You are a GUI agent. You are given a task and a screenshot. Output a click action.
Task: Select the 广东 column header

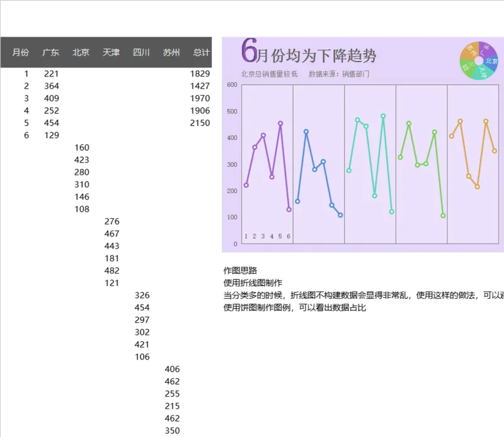pyautogui.click(x=51, y=52)
